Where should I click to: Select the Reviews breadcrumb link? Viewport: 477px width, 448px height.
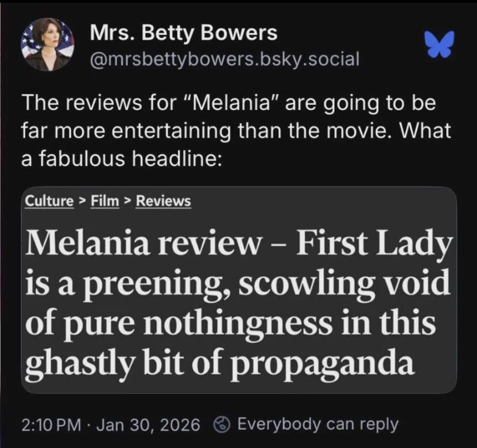pos(163,201)
